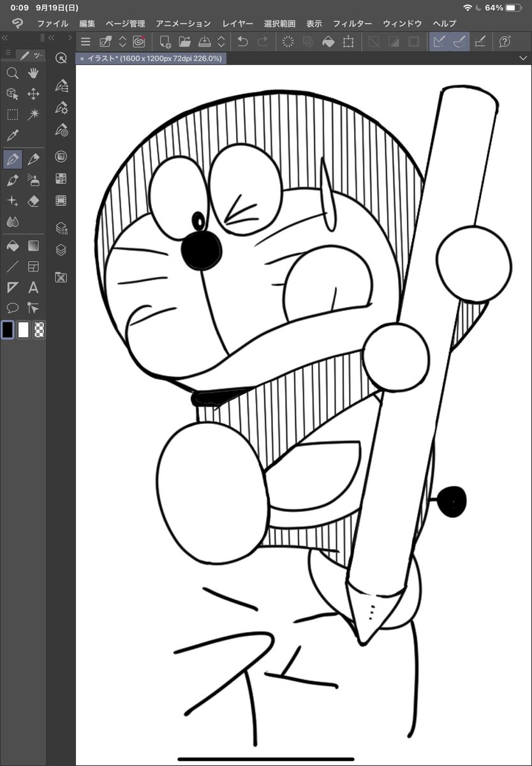Toggle Snap to Grid
532x766 pixels.
(480, 42)
